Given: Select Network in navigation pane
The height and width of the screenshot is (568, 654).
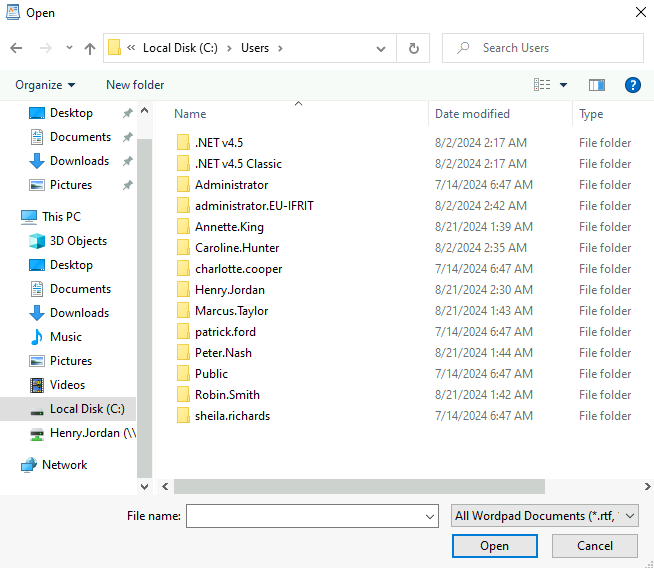Looking at the screenshot, I should 65,465.
